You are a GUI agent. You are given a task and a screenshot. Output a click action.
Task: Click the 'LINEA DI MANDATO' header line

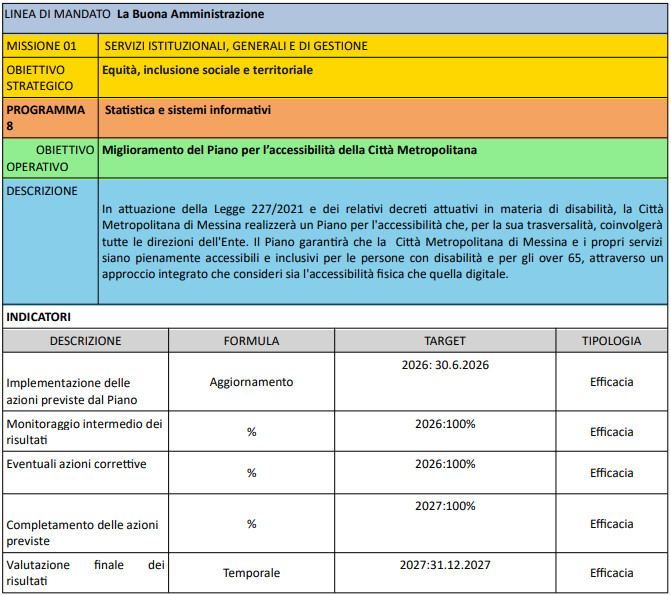(135, 15)
